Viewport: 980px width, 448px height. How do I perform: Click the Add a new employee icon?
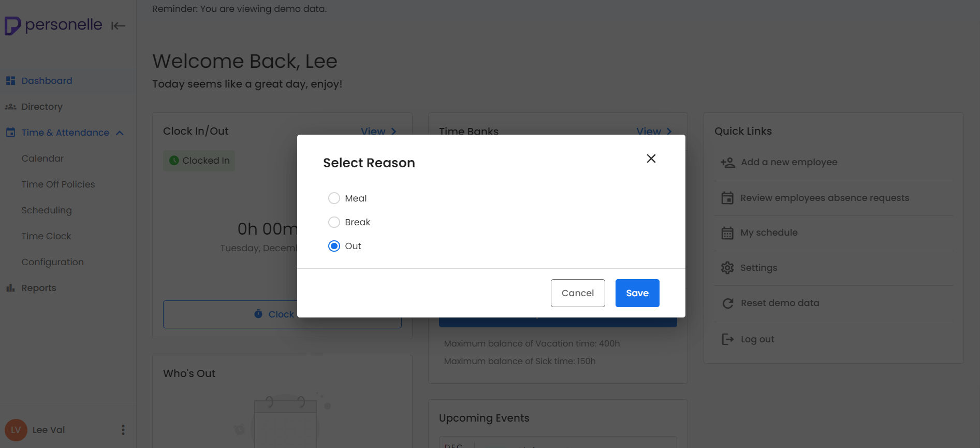click(x=727, y=163)
